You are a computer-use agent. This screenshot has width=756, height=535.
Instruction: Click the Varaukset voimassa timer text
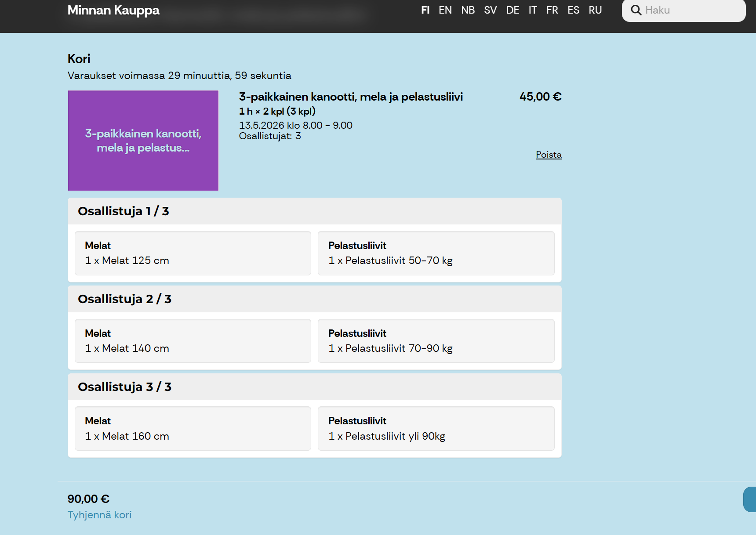(179, 76)
